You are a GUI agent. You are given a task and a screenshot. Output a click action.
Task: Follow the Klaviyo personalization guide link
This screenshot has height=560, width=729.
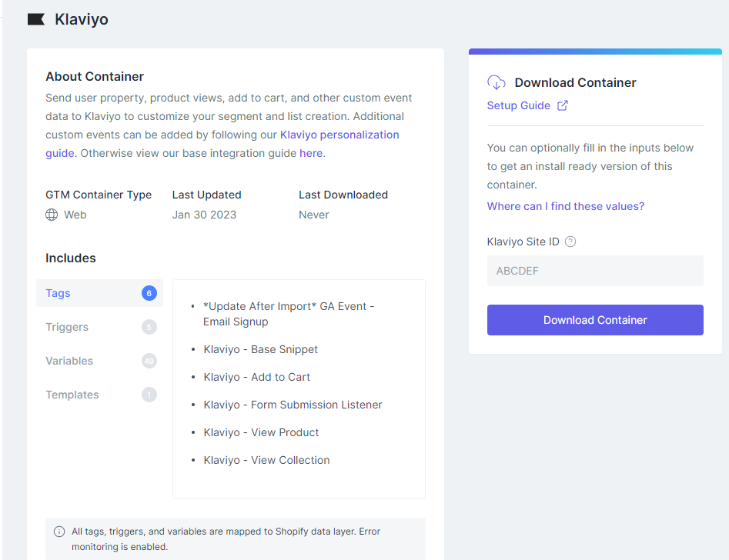click(x=339, y=135)
